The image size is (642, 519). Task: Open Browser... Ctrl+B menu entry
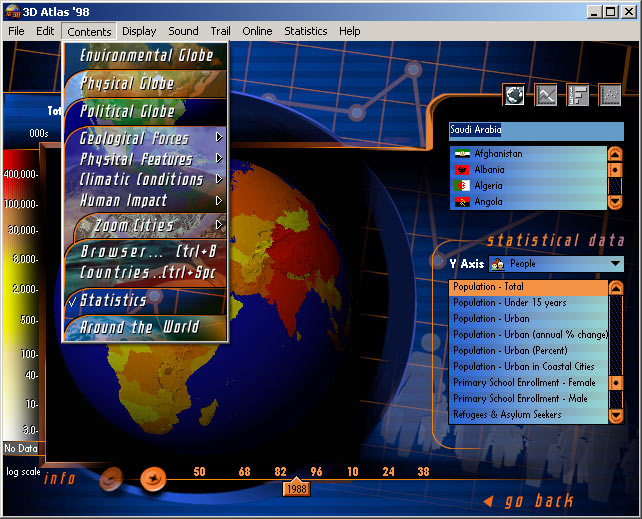145,251
